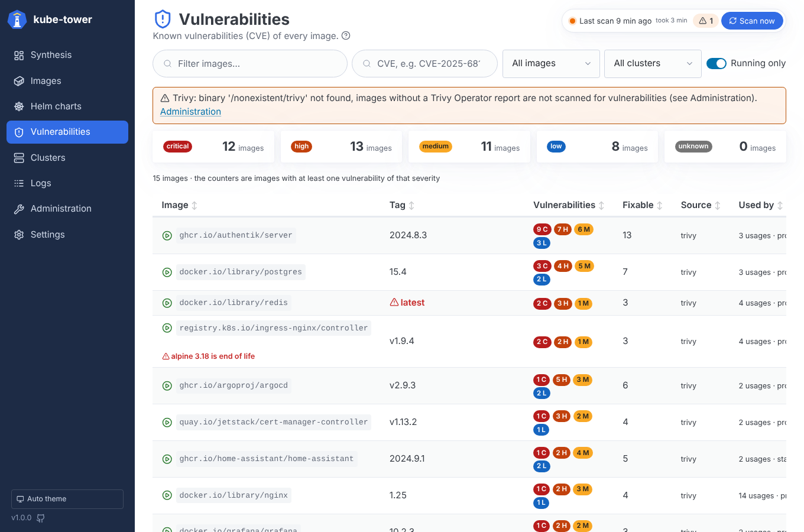Sort by the Fixable column header
The height and width of the screenshot is (532, 804).
point(643,205)
